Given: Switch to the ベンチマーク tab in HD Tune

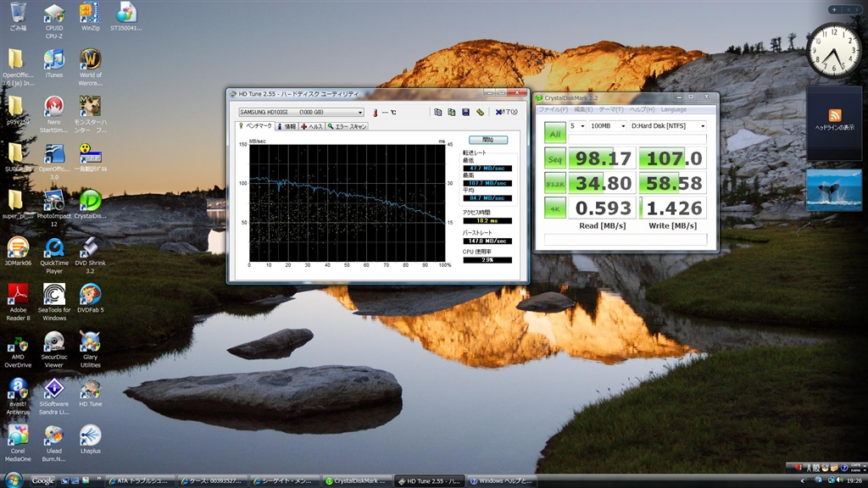Looking at the screenshot, I should (x=256, y=126).
